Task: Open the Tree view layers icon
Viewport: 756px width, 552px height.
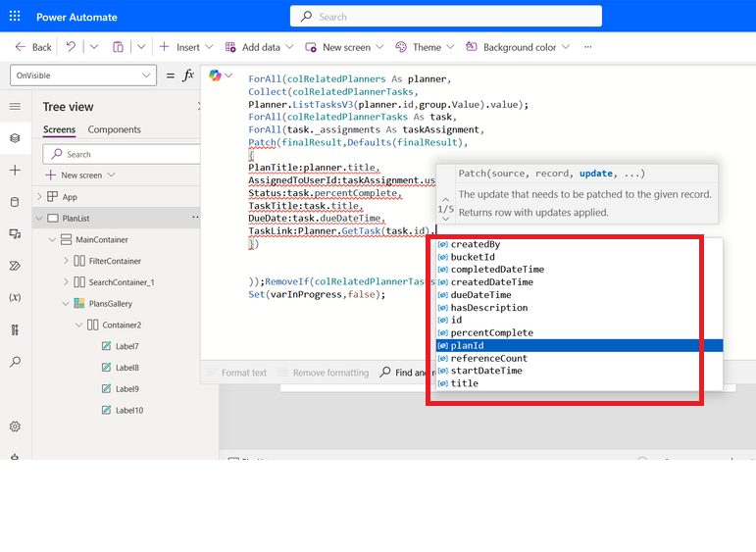Action: [15, 138]
